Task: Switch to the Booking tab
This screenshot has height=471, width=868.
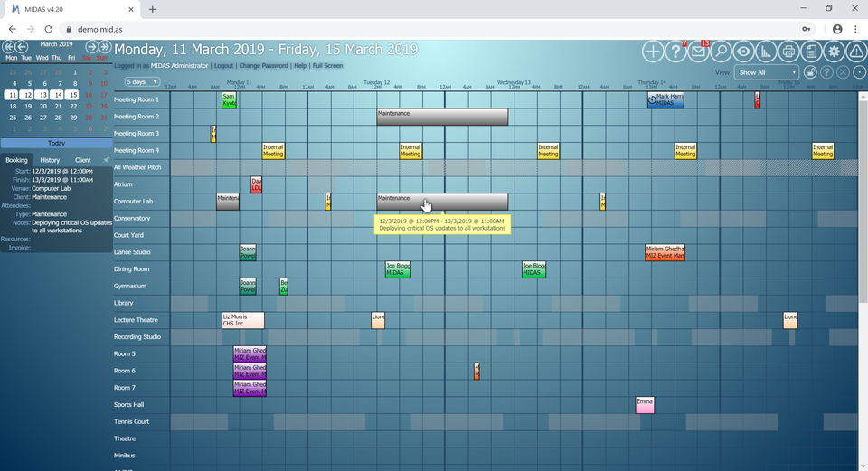Action: (x=16, y=160)
